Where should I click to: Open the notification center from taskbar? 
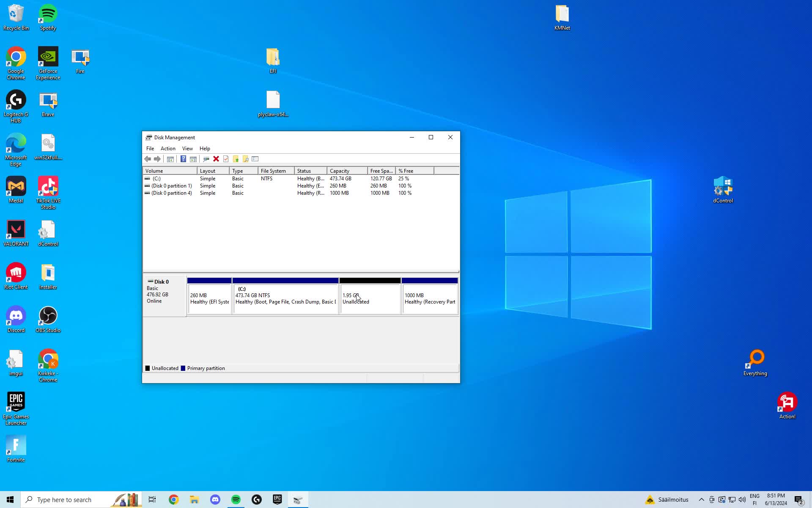[798, 500]
